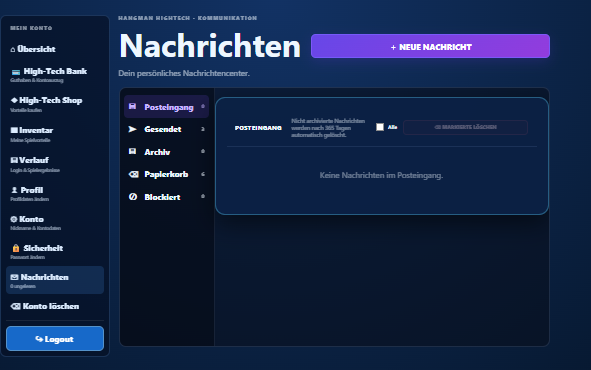591x370 pixels.
Task: Click the large Nachrichten page heading
Action: 210,46
